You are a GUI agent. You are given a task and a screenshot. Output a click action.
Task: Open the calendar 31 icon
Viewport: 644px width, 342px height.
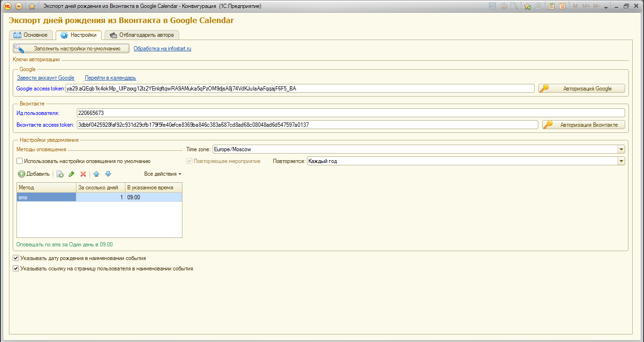point(562,6)
